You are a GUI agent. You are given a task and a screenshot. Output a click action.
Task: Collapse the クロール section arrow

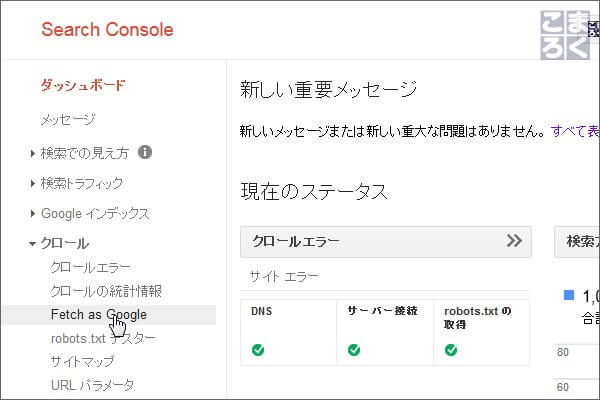tap(33, 244)
